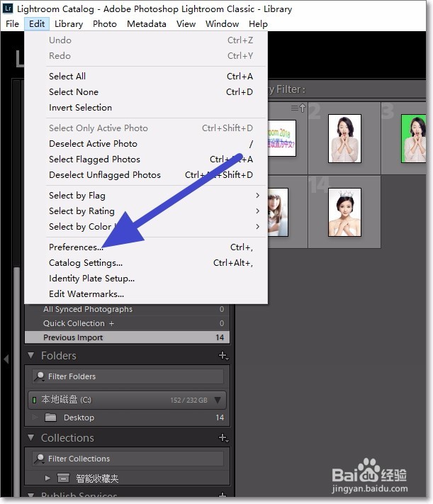Open the Help menu

click(x=258, y=24)
